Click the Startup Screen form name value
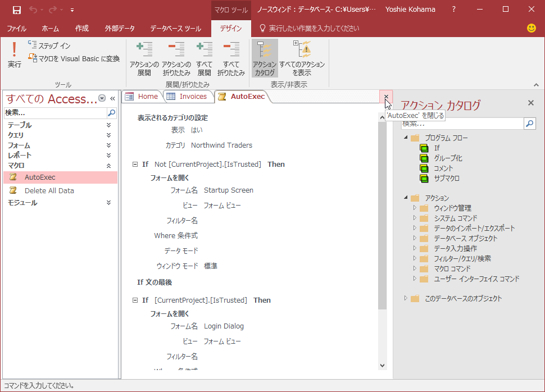Image resolution: width=545 pixels, height=392 pixels. [229, 190]
